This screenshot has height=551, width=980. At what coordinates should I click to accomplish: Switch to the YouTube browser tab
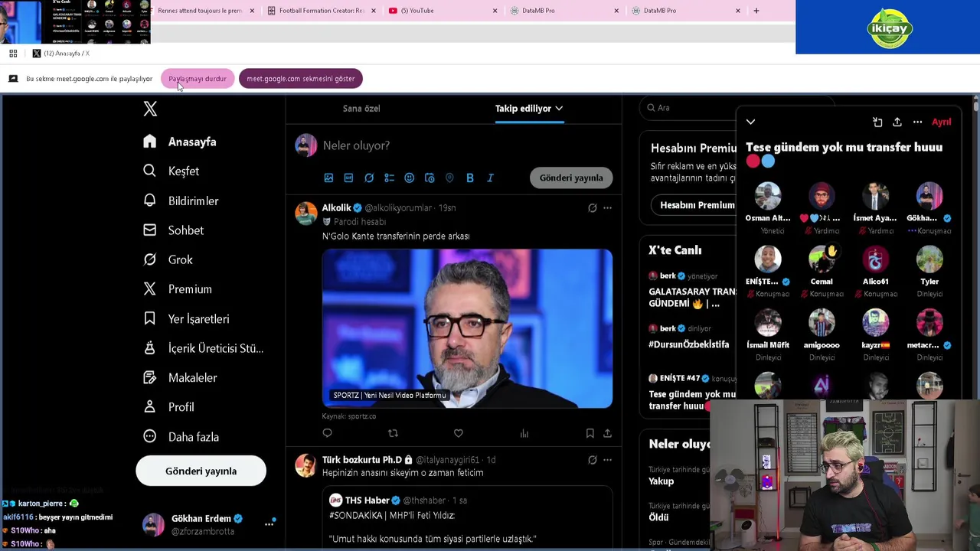(x=444, y=11)
